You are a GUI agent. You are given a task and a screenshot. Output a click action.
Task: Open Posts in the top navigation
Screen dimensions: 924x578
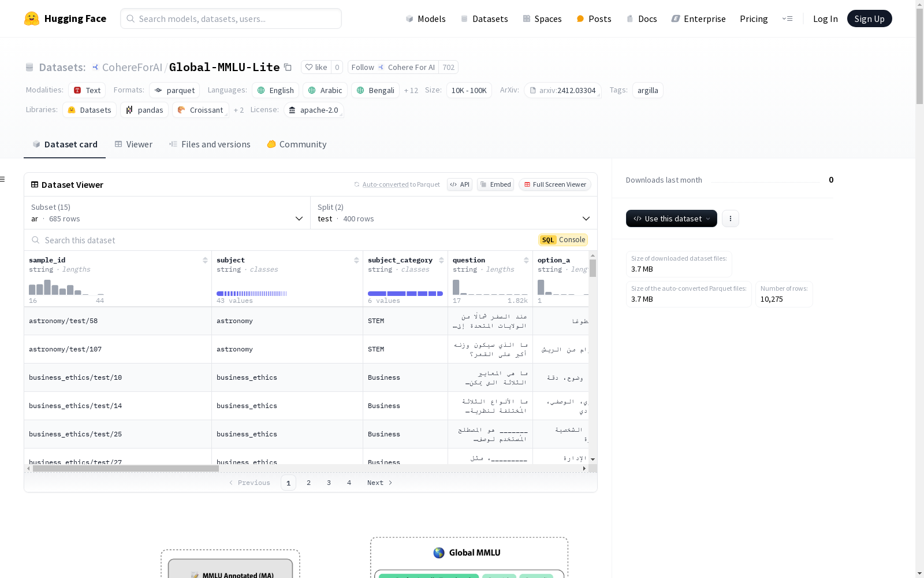point(594,18)
